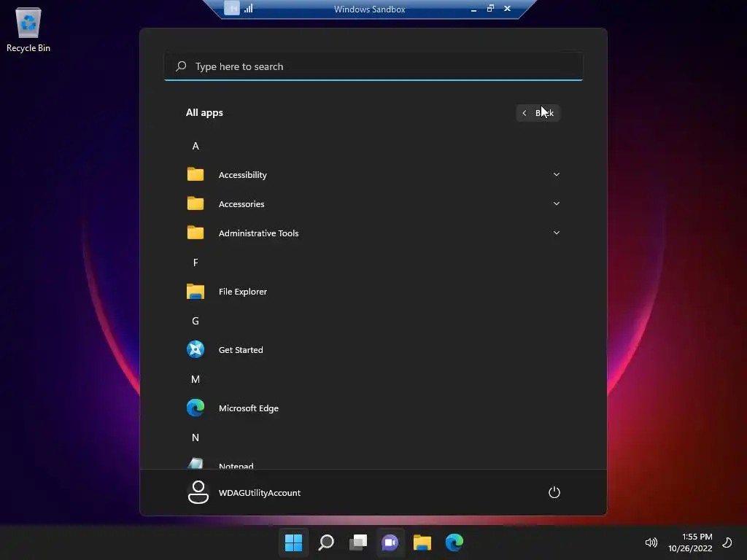This screenshot has height=560, width=747.
Task: Open the clock showing 1:55 PM
Action: click(x=690, y=542)
